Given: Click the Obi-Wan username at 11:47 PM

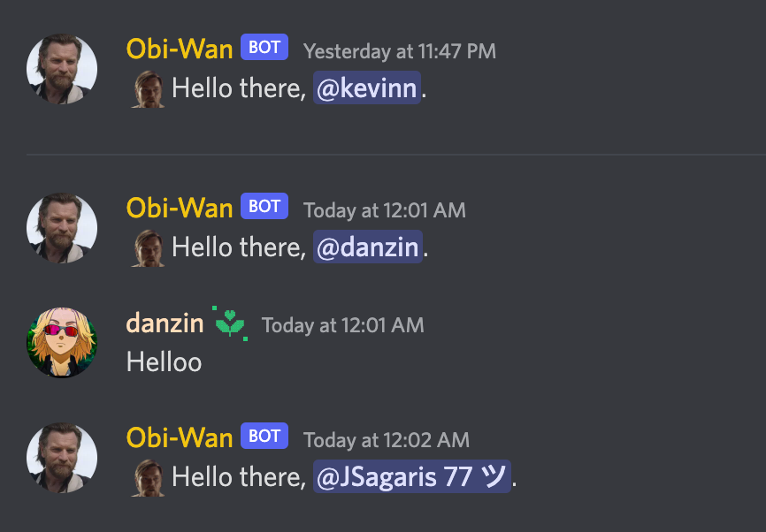Looking at the screenshot, I should pos(180,49).
